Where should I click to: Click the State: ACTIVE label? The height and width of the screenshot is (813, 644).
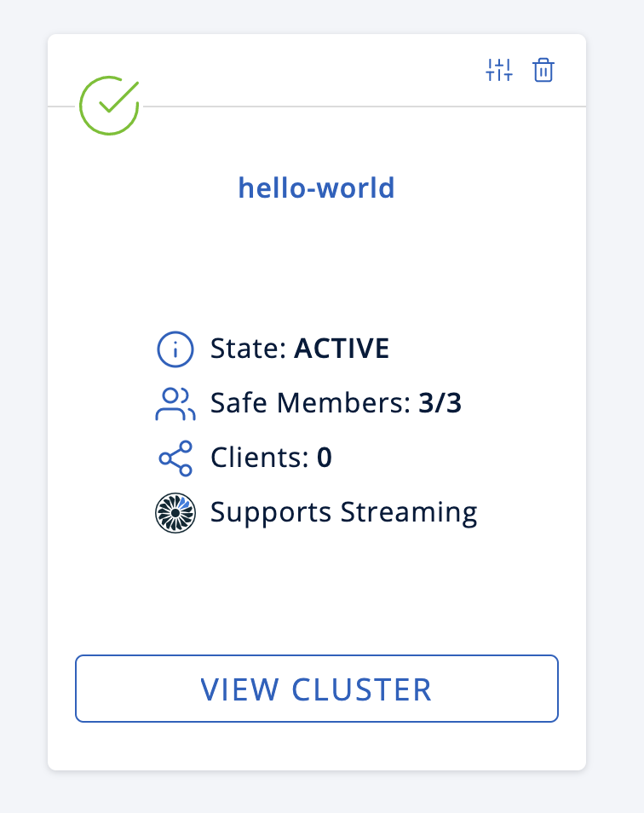coord(299,349)
